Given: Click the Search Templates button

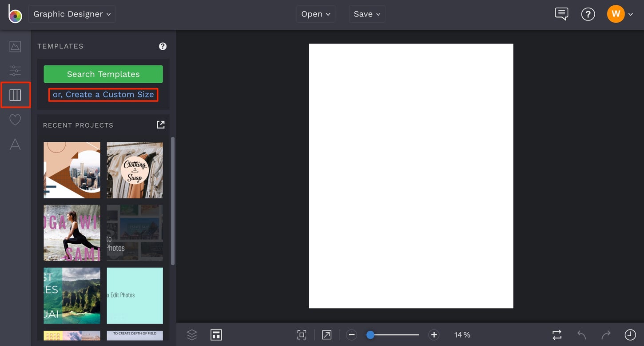Looking at the screenshot, I should [x=103, y=74].
